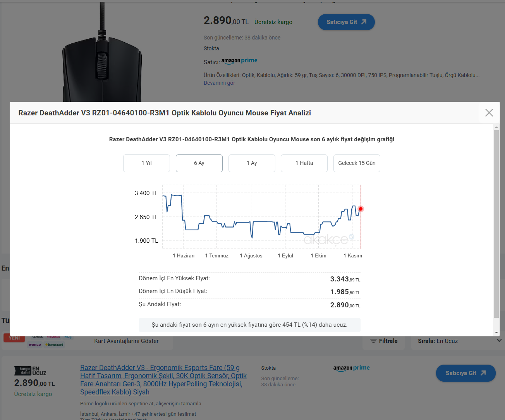Switch to the 1 Hafta view
Screen dimensions: 505x420
coord(304,163)
